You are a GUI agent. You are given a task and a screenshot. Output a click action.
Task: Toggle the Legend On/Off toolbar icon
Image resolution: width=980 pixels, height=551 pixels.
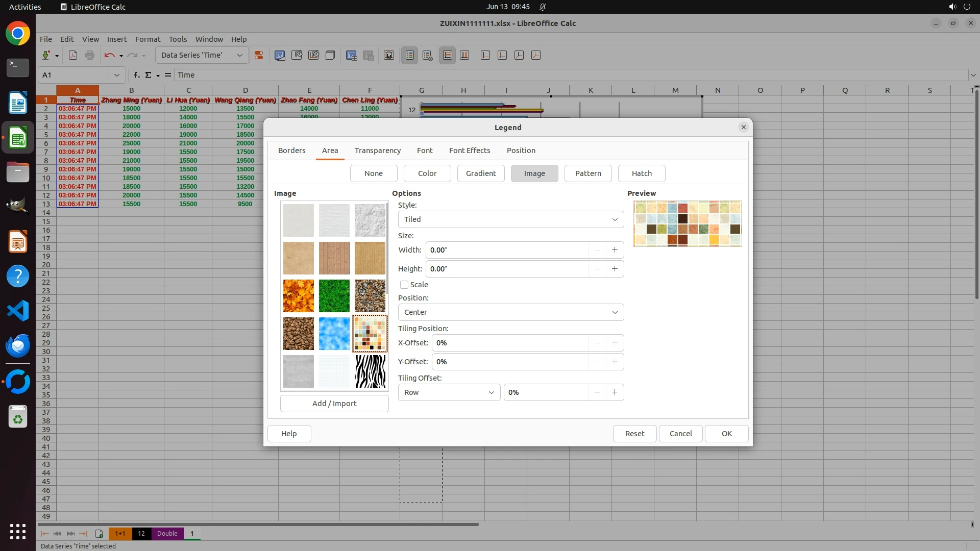410,55
